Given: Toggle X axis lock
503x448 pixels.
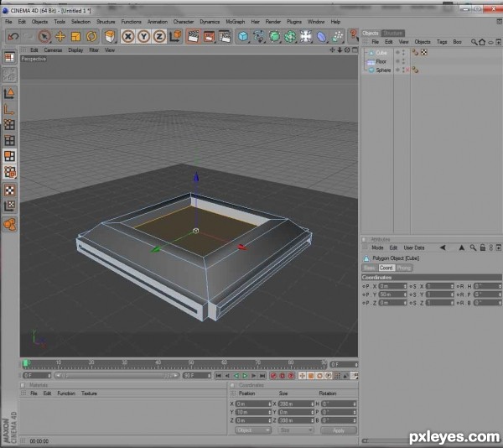Looking at the screenshot, I should pyautogui.click(x=128, y=36).
